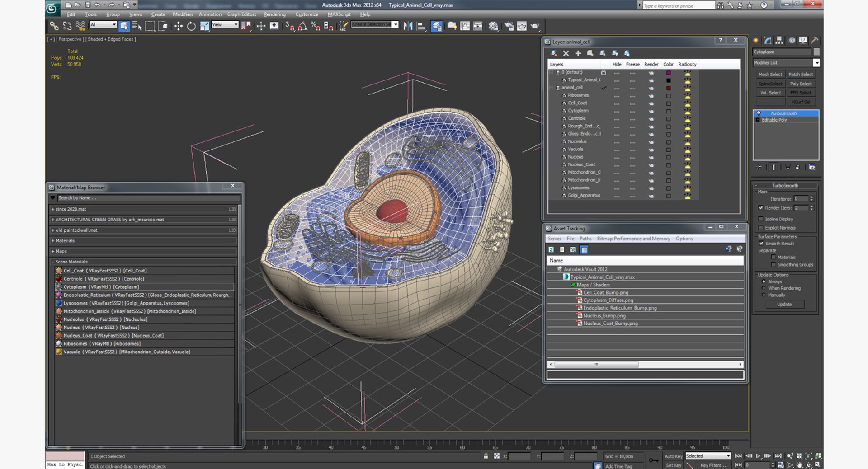The height and width of the screenshot is (469, 868).
Task: Click Add Selection to layer plus icon
Action: [578, 53]
